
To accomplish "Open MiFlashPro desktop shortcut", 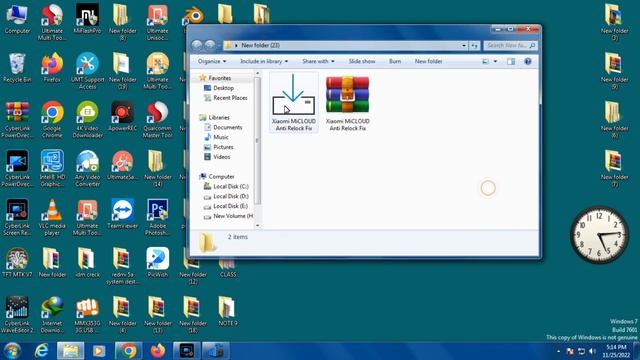I will pos(87,20).
